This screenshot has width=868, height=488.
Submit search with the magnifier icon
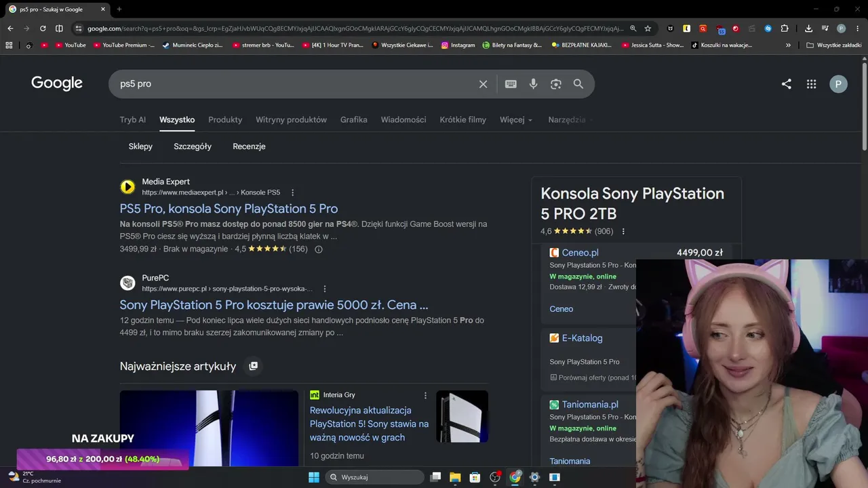578,84
